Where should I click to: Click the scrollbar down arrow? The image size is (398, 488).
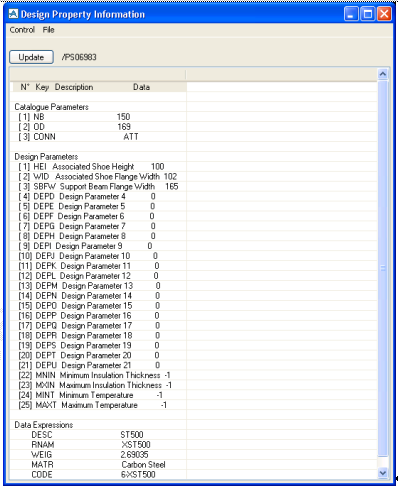(383, 472)
